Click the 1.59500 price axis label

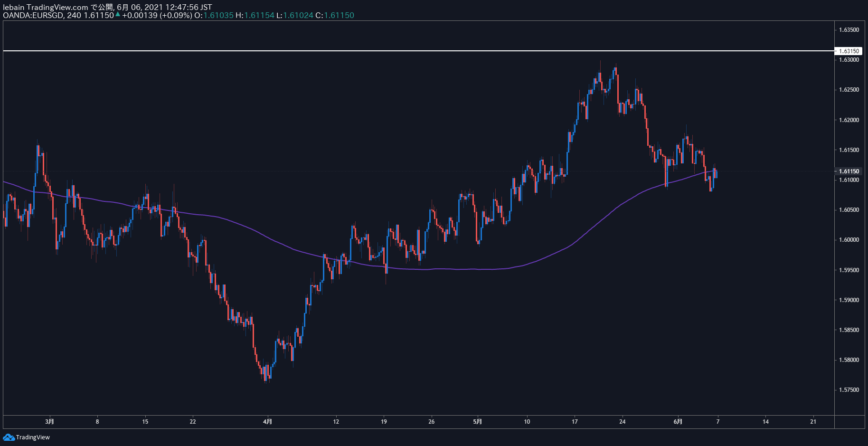[x=849, y=270]
